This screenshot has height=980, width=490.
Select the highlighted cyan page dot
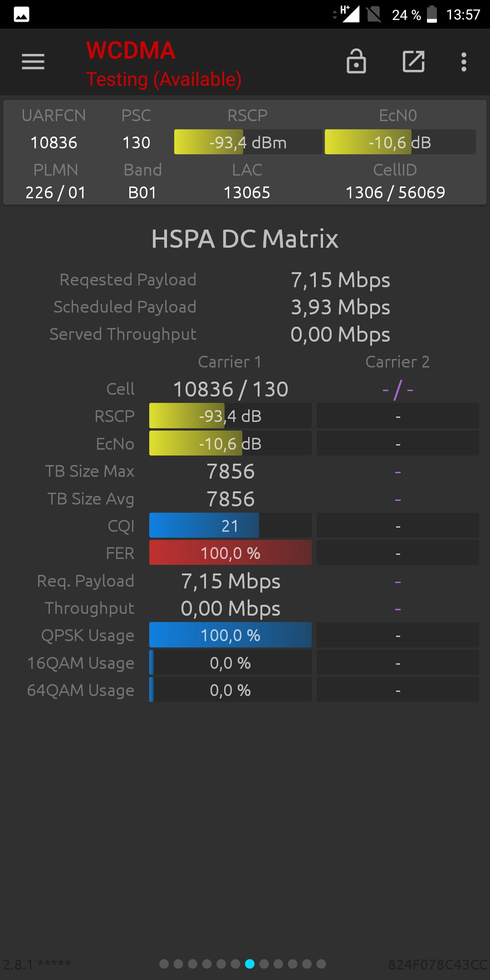[250, 964]
